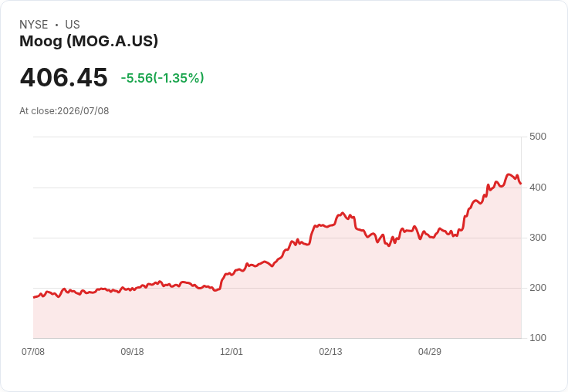This screenshot has width=568, height=392.
Task: Click the 100 y-axis price label
Action: coord(538,338)
